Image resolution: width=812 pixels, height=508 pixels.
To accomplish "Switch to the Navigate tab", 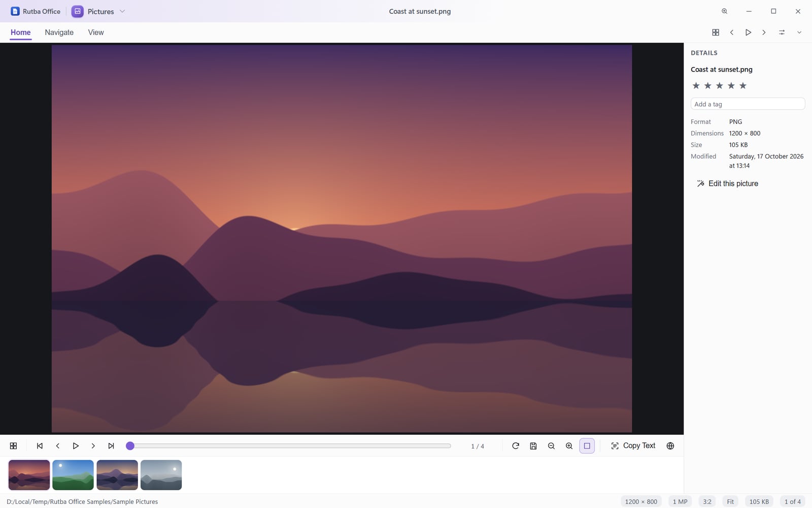I will coord(59,33).
